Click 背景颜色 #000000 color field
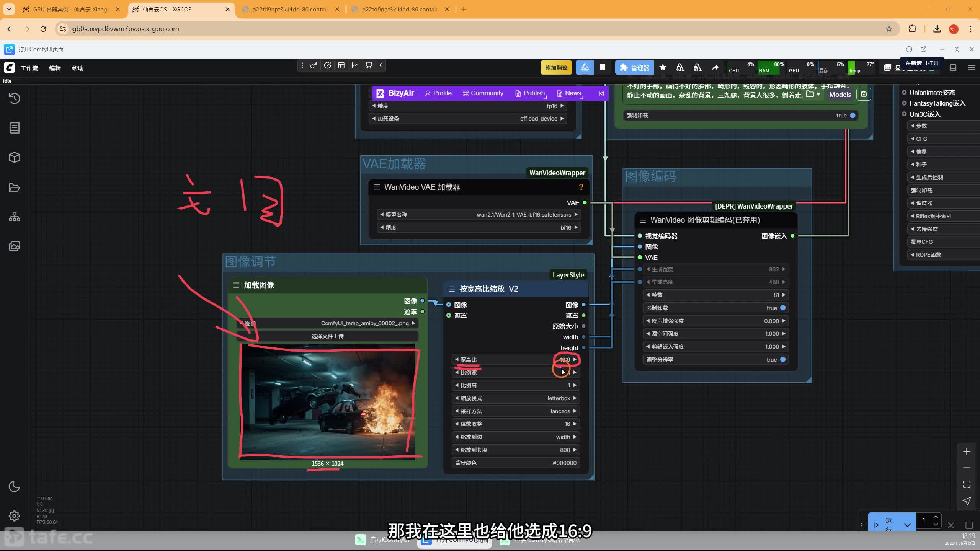This screenshot has height=551, width=980. coord(516,463)
